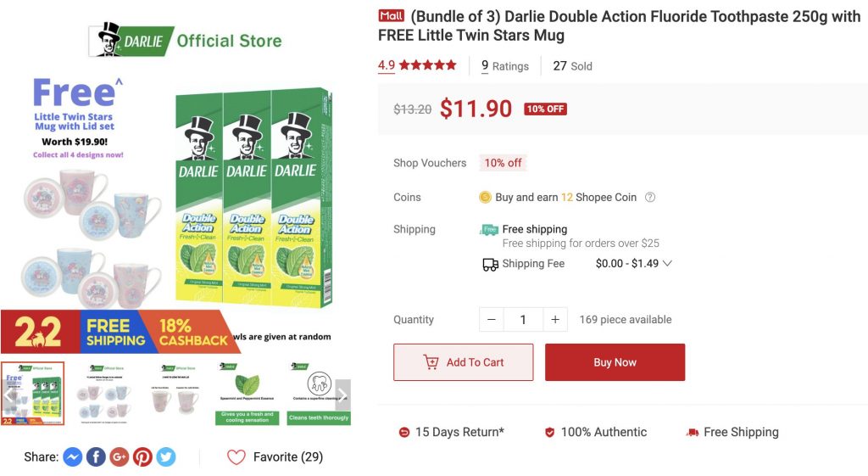Expand the Shipping Fee dropdown

667,264
